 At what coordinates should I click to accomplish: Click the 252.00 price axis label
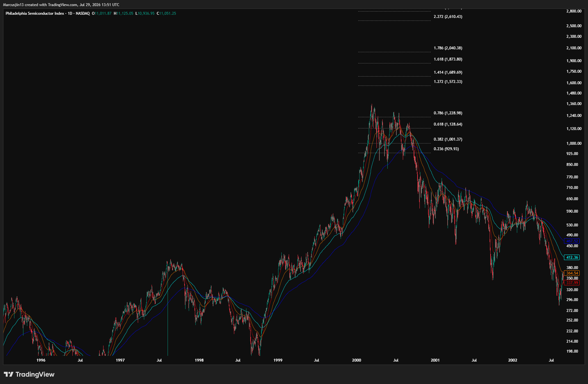point(572,320)
